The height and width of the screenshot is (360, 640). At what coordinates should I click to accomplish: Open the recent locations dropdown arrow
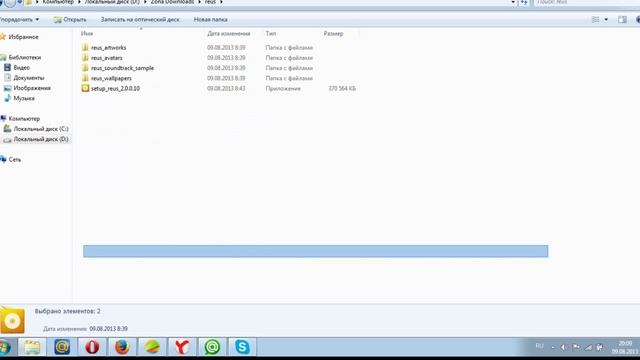coord(20,2)
